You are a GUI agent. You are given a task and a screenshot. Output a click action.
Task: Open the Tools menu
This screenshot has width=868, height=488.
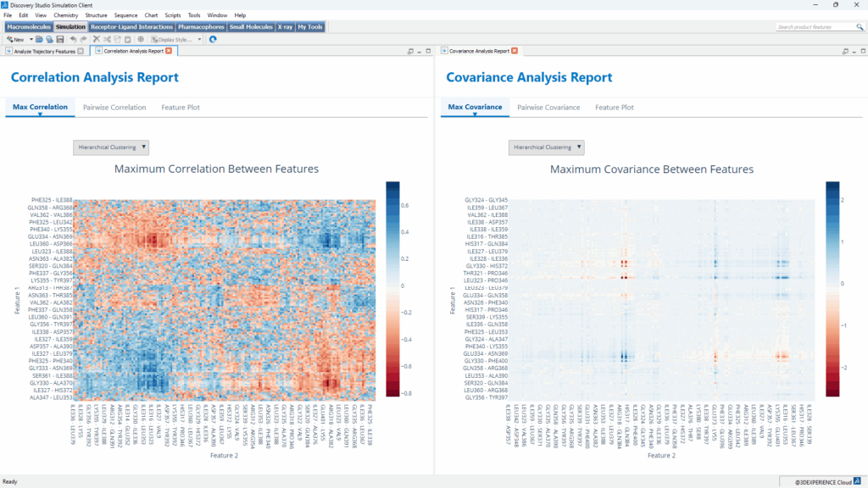tap(194, 15)
